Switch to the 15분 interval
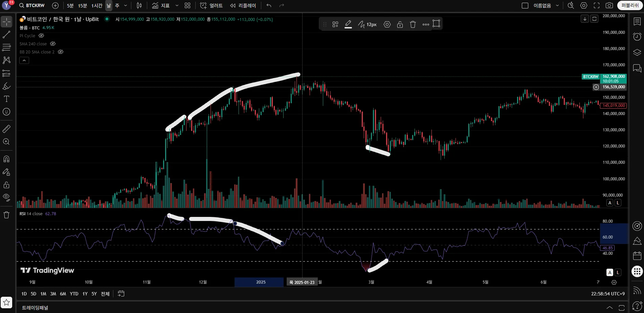 82,5
